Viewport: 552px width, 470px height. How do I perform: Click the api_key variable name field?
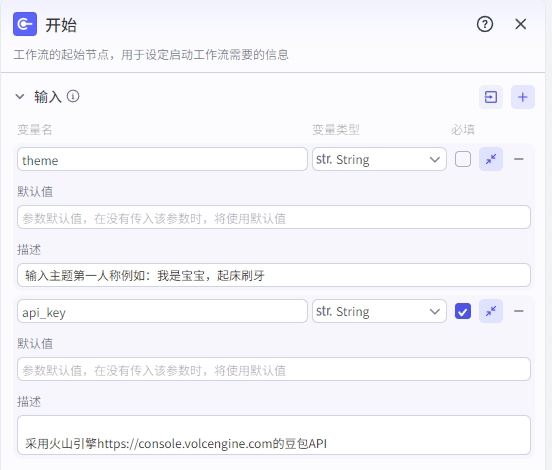162,311
